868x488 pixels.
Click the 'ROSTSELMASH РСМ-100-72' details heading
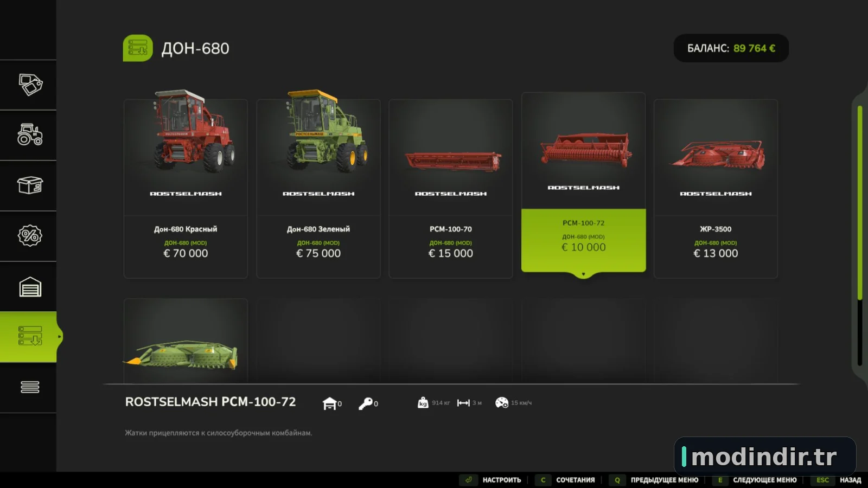point(210,402)
